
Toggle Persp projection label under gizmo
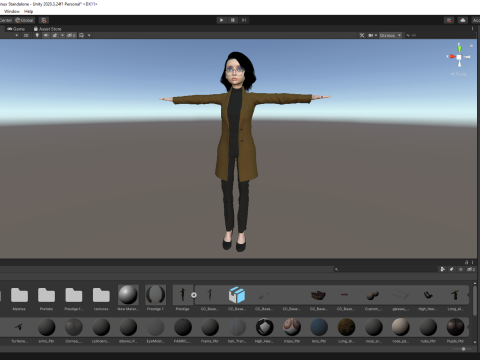(x=459, y=74)
